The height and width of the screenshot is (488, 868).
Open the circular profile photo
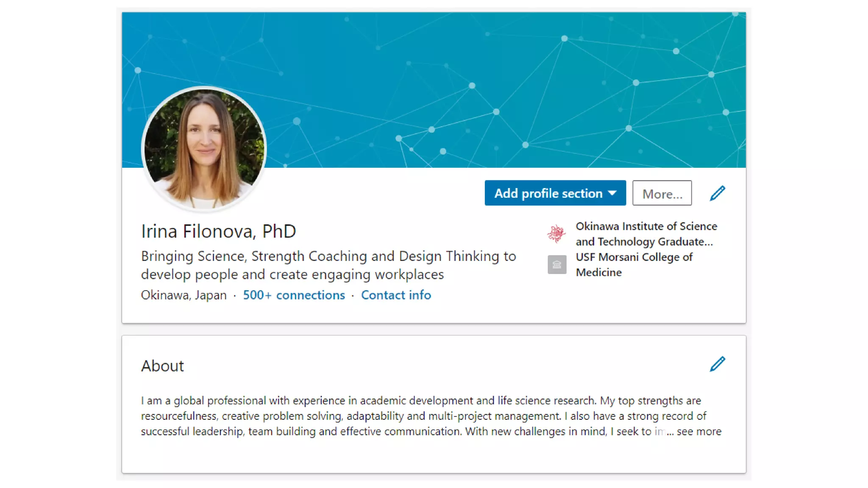pyautogui.click(x=204, y=148)
